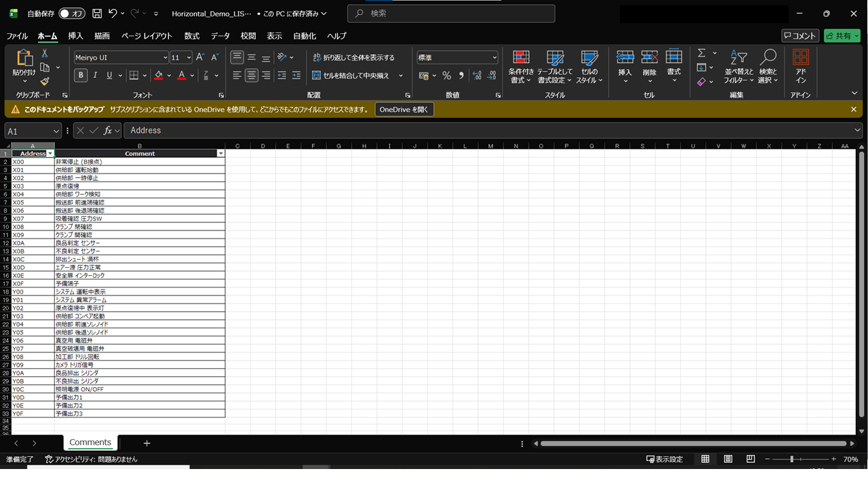The image size is (868, 488).
Task: Click the save floppy disk icon
Action: click(97, 14)
